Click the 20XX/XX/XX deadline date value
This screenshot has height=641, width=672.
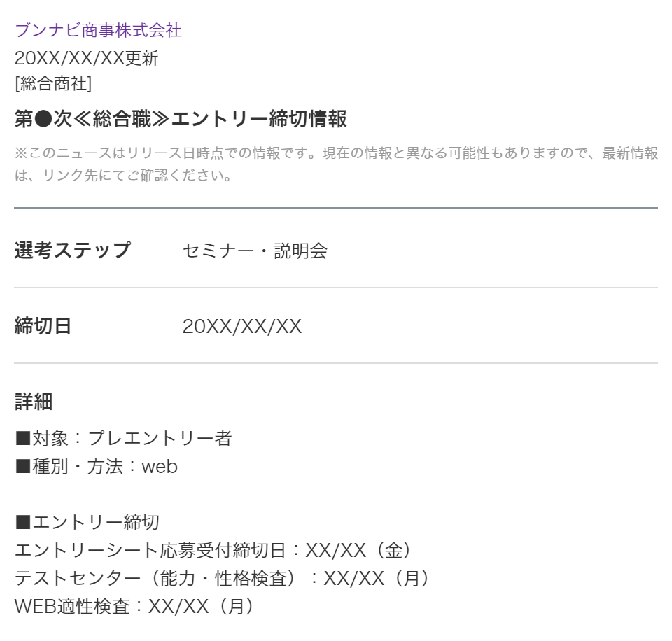point(242,326)
